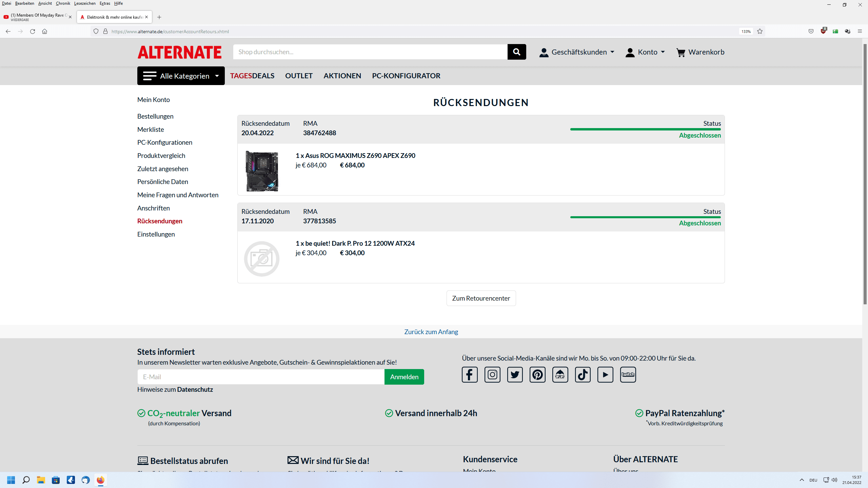Click Zurück zum Anfang link
Screen dimensions: 868x488
(431, 332)
